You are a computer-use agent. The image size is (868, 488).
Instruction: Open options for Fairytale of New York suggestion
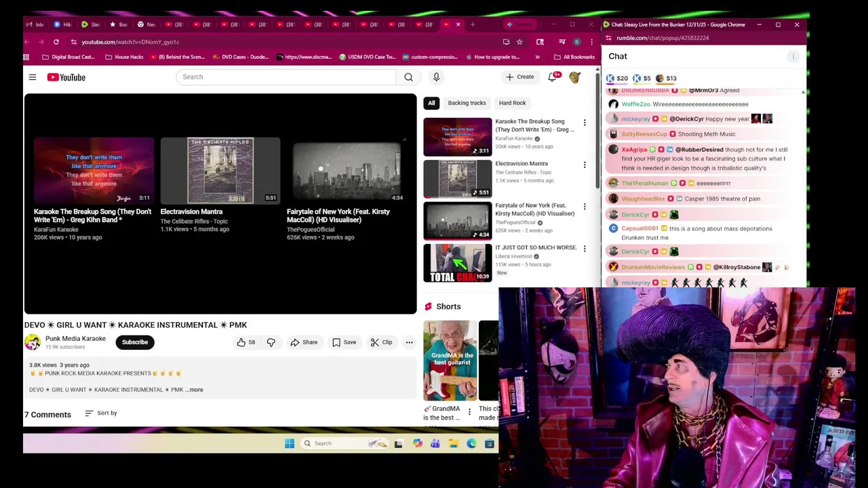click(585, 207)
